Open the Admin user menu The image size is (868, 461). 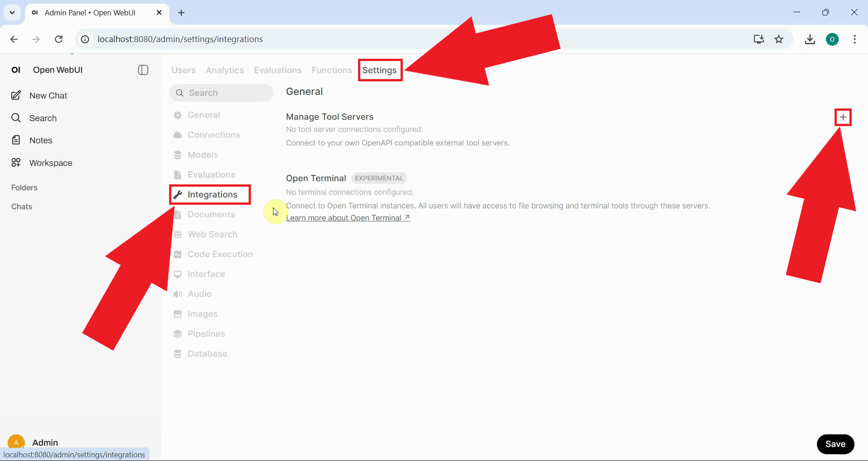tap(33, 442)
